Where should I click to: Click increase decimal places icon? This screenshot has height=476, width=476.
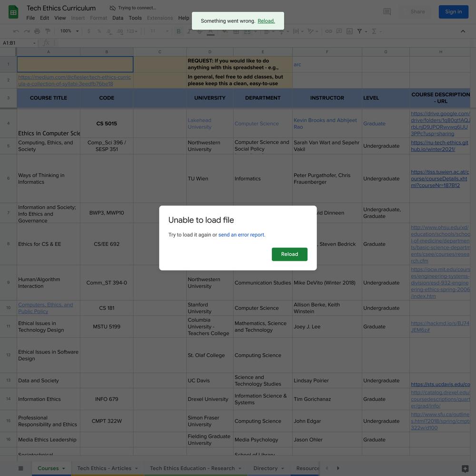(x=120, y=31)
